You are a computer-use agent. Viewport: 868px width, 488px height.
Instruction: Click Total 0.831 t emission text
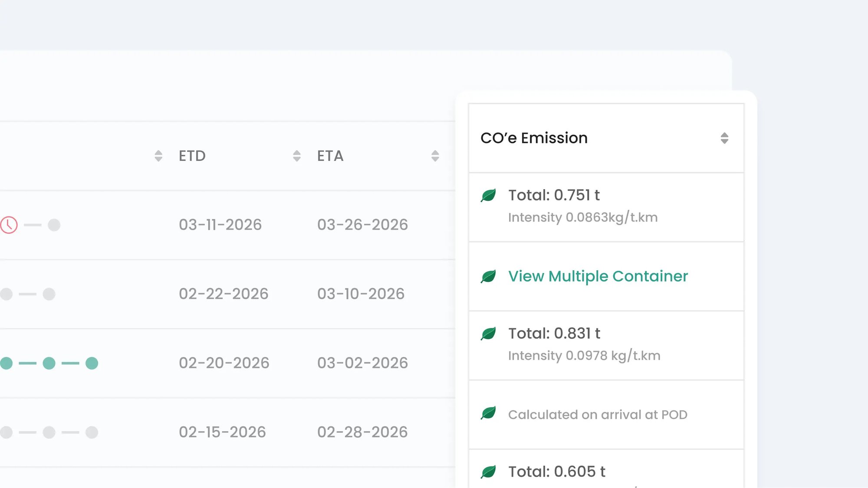coord(554,334)
